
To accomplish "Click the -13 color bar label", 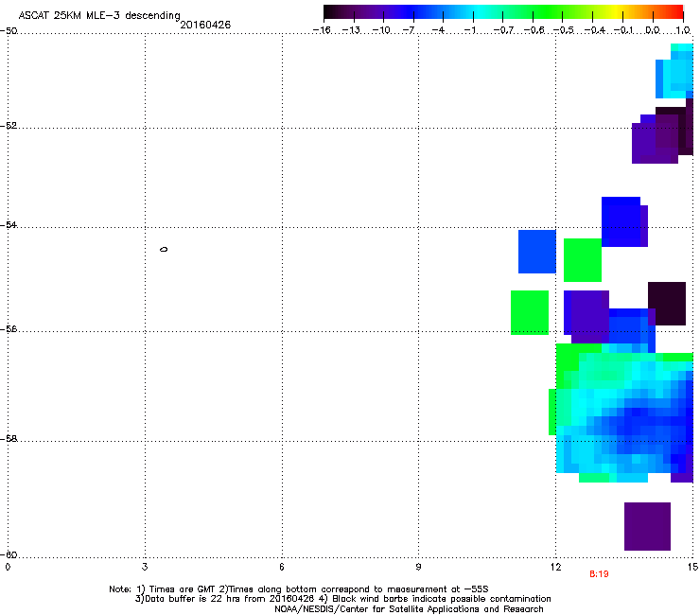I will tap(351, 30).
